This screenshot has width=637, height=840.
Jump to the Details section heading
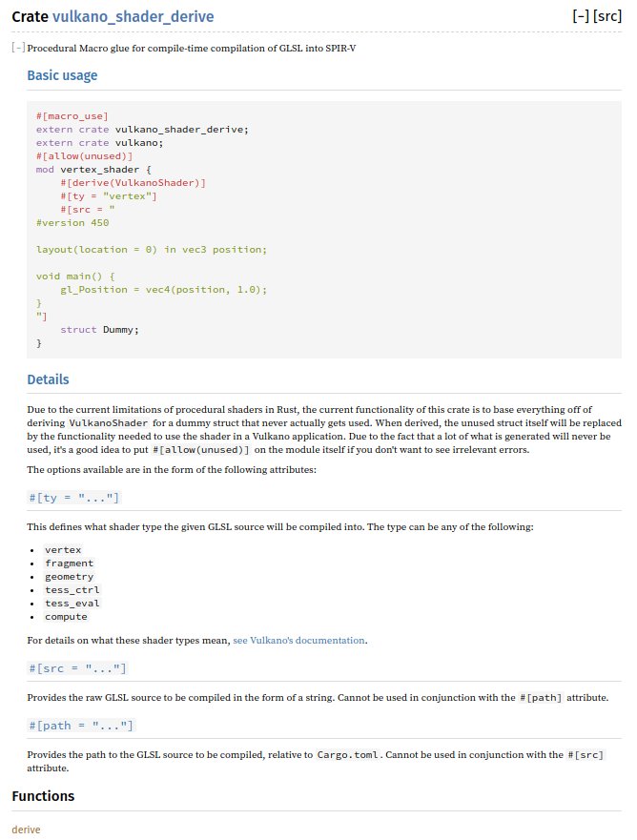[x=48, y=379]
